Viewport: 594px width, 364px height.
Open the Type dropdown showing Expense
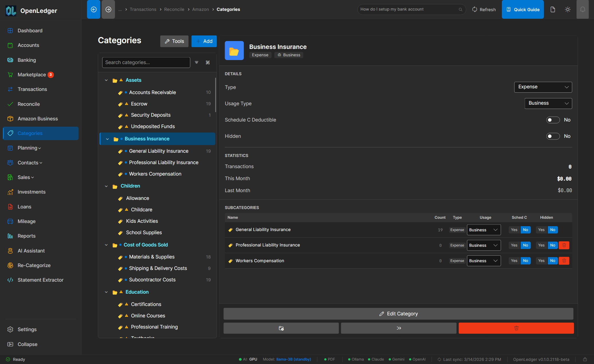(543, 87)
